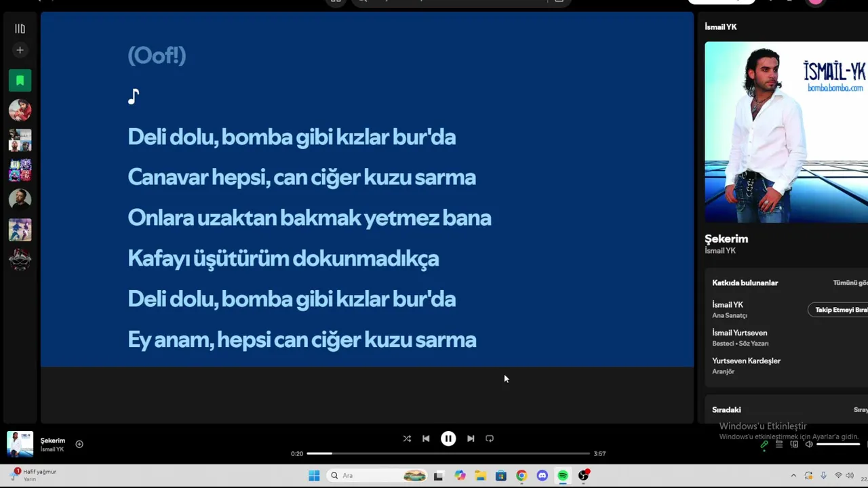Click the Sıradaki queue heading

pos(726,409)
